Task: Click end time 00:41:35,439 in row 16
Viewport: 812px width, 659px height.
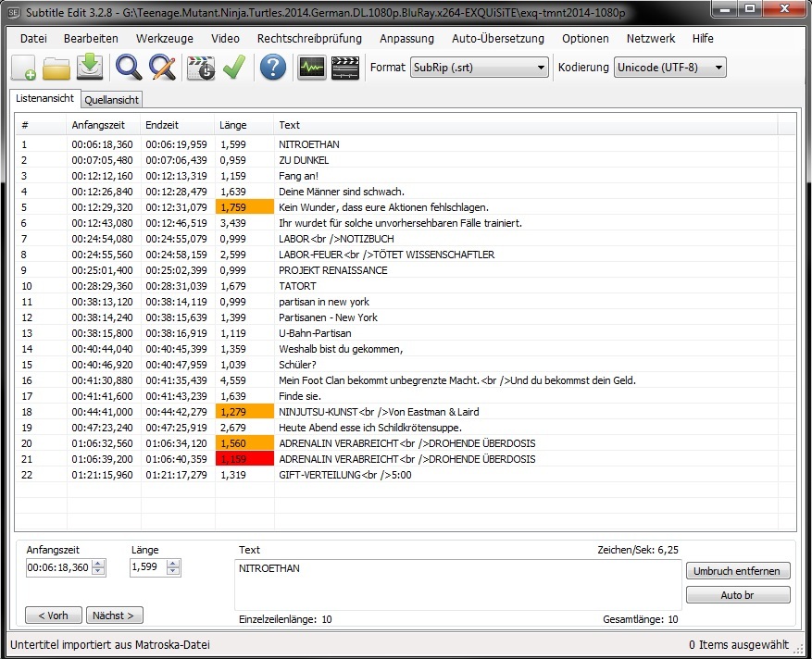Action: (x=176, y=380)
